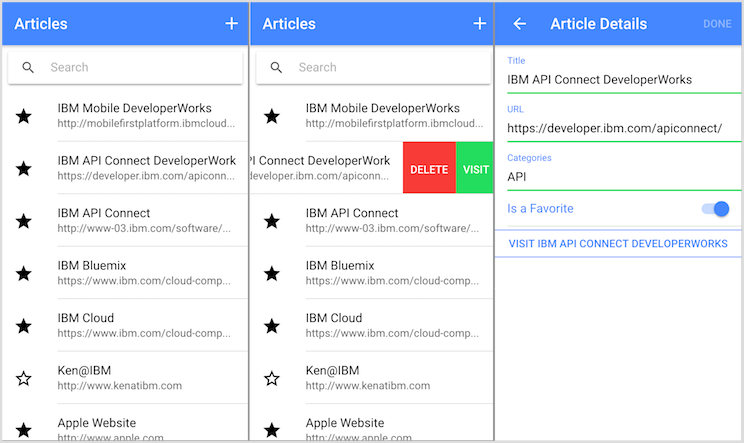This screenshot has height=443, width=744.
Task: Open VISIT IBM API CONNECT DEVELOPERWORKS link
Action: (618, 244)
